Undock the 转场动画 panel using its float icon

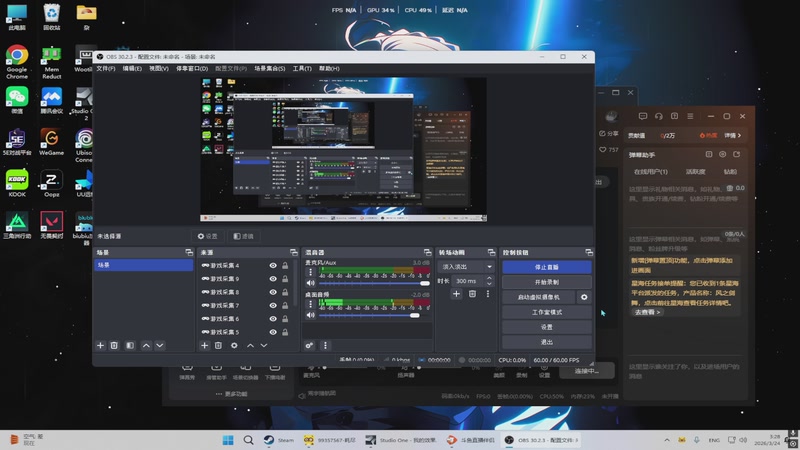[x=491, y=253]
